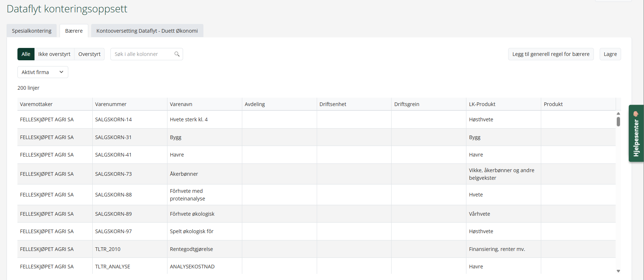
Task: Click the Finansiering, renter mv. cell
Action: [504, 249]
